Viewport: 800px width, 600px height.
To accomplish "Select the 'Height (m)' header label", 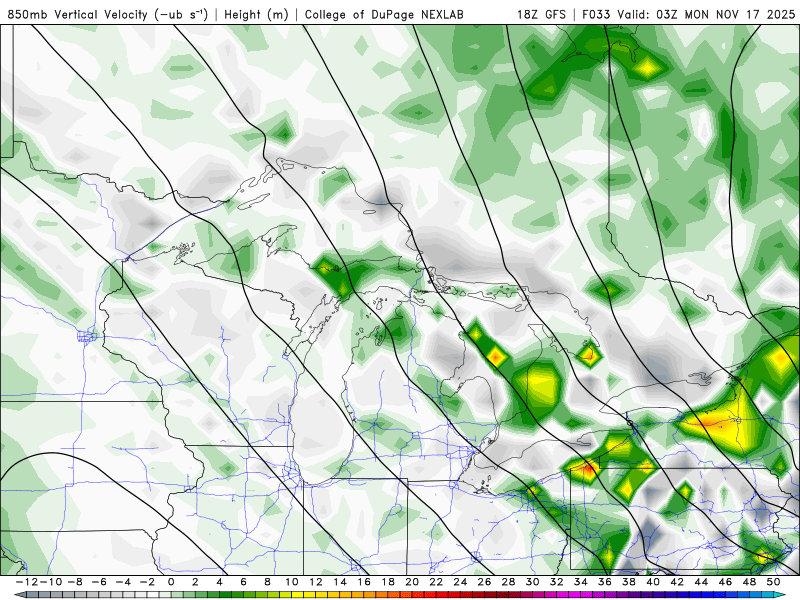I will pyautogui.click(x=257, y=15).
